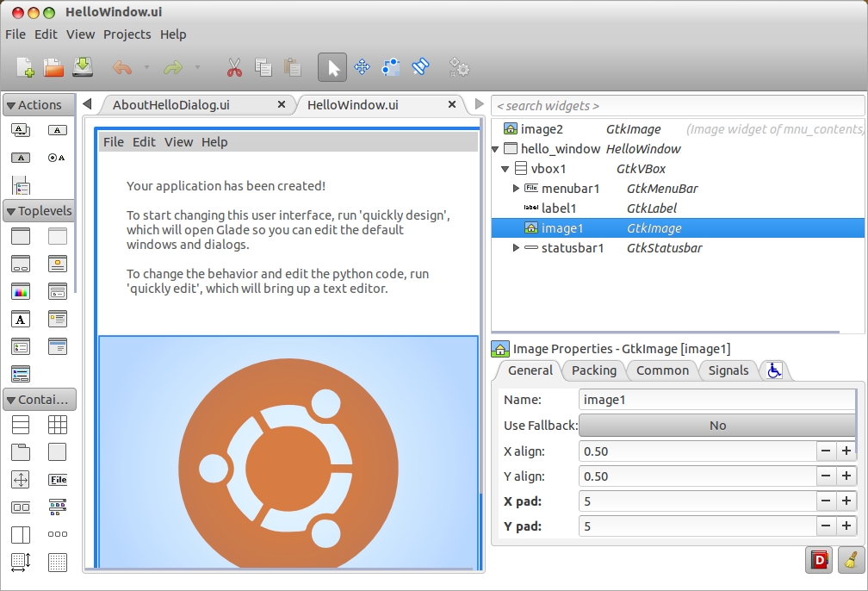Increase the X pad value
Screen dimensions: 868x591
point(846,501)
